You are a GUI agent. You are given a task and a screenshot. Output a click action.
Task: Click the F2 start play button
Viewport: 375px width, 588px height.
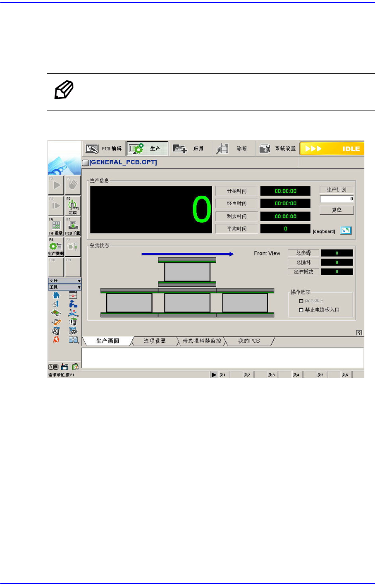pos(56,185)
